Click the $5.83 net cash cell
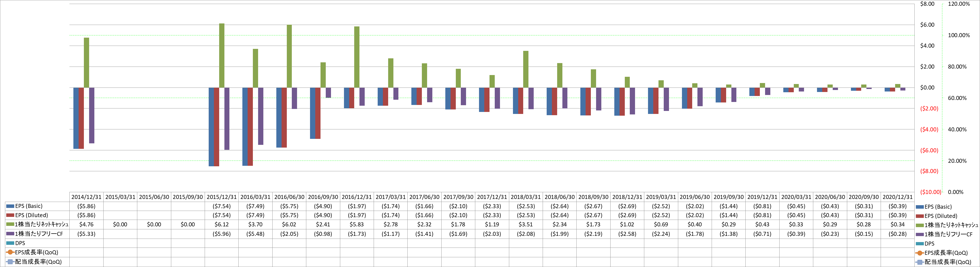The image size is (980, 267). point(357,224)
